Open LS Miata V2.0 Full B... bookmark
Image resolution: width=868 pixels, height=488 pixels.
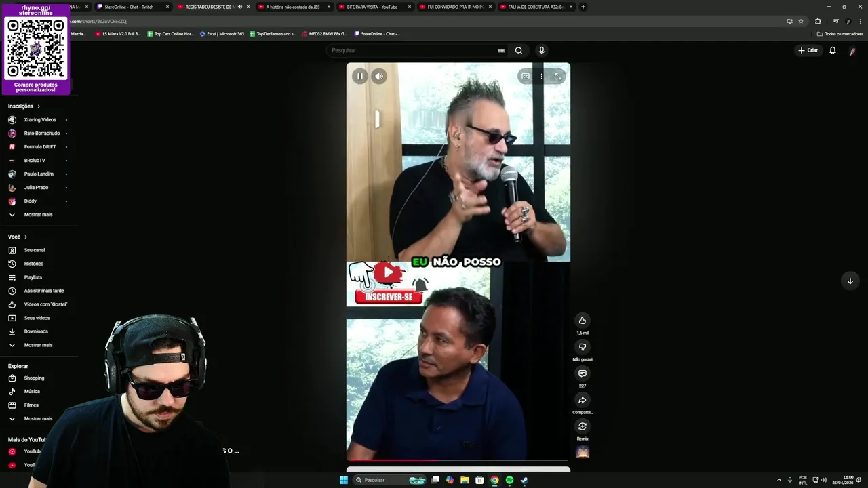click(x=118, y=34)
